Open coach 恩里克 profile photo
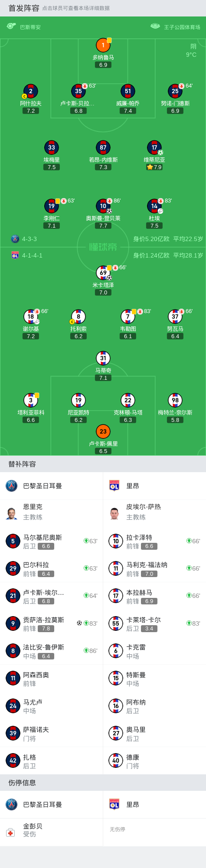 (x=12, y=513)
